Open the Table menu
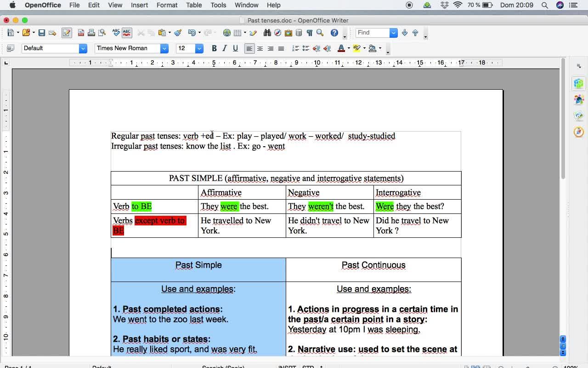Image resolution: width=588 pixels, height=368 pixels. point(194,5)
